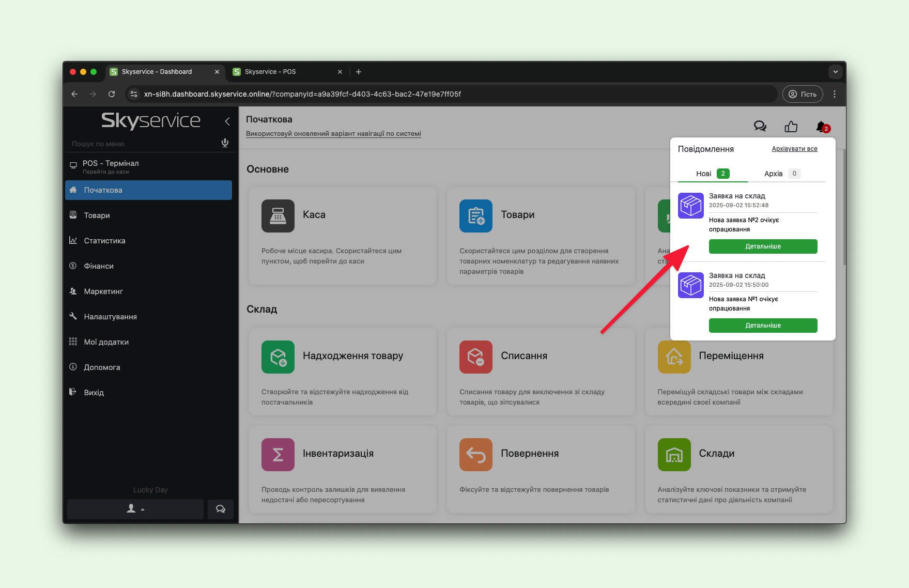Open the Каса cash register icon
909x588 pixels.
point(278,215)
